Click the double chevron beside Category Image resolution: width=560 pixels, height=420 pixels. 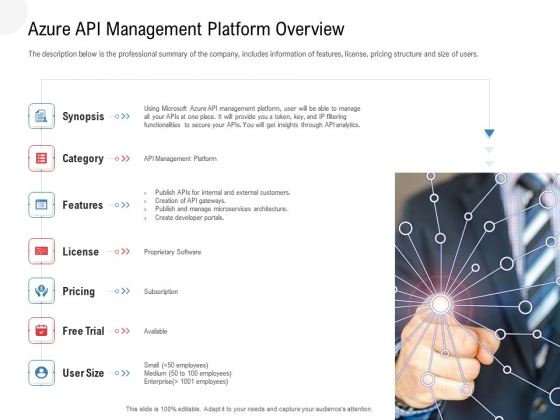tap(125, 159)
